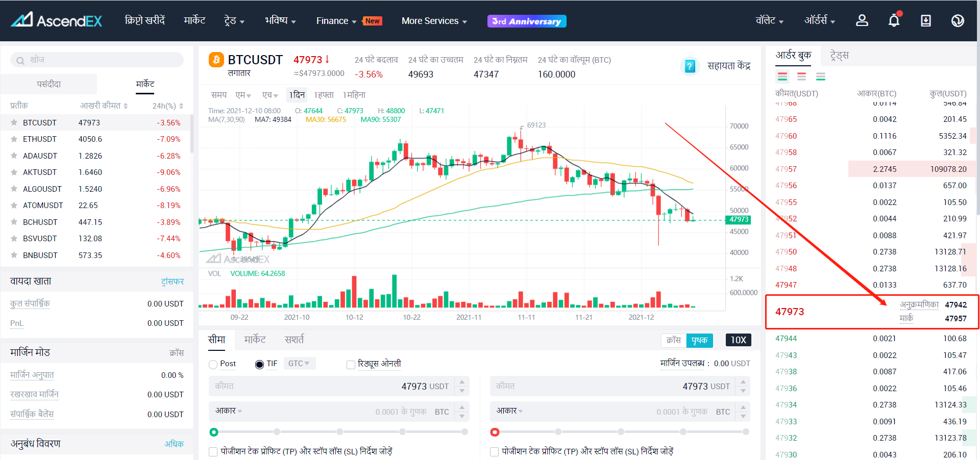
Task: Click the help center question mark icon
Action: [x=690, y=66]
